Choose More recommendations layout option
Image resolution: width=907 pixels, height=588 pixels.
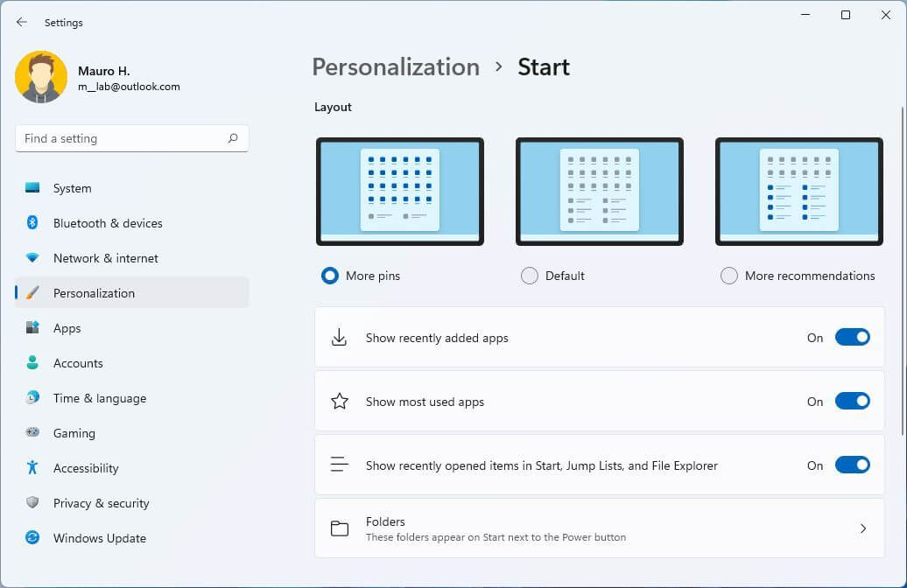728,276
